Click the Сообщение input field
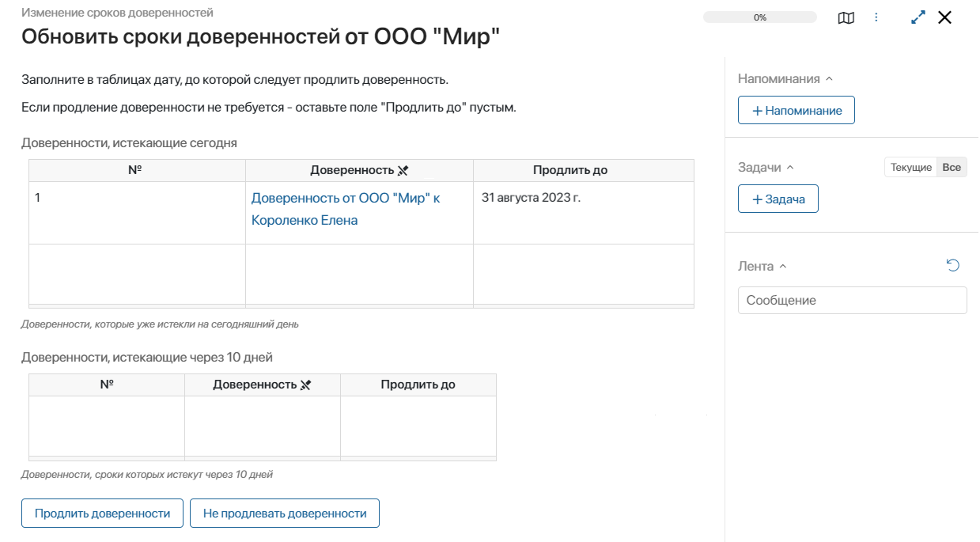Screen dimensions: 980x542 pyautogui.click(x=852, y=301)
